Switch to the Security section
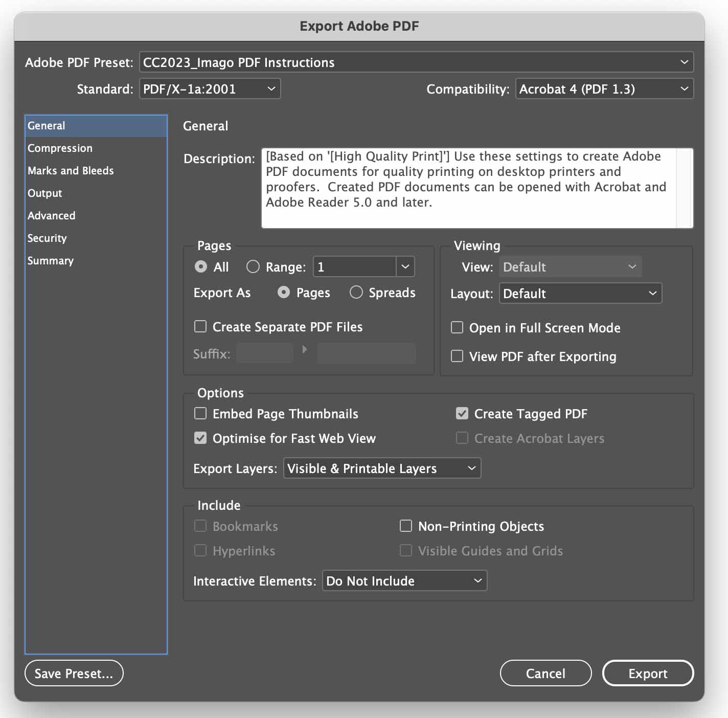The image size is (728, 718). [x=96, y=238]
